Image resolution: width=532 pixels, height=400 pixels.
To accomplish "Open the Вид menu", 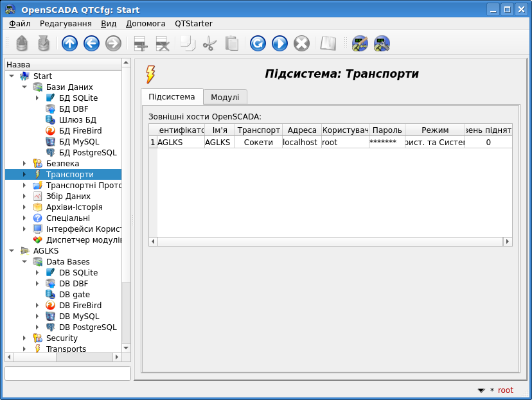I will click(109, 23).
